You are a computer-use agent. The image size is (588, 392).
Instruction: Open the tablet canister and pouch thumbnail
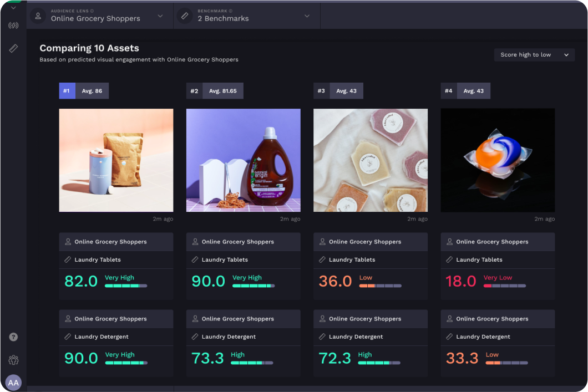point(116,160)
